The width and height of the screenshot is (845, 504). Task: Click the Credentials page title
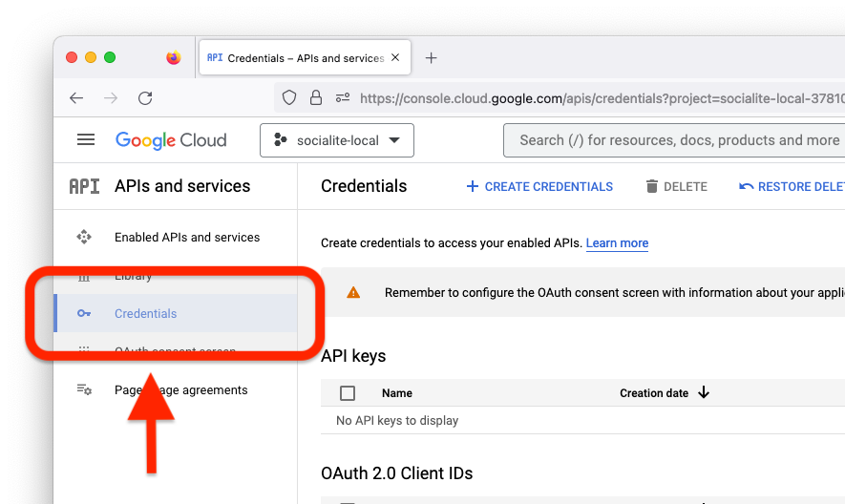[364, 186]
